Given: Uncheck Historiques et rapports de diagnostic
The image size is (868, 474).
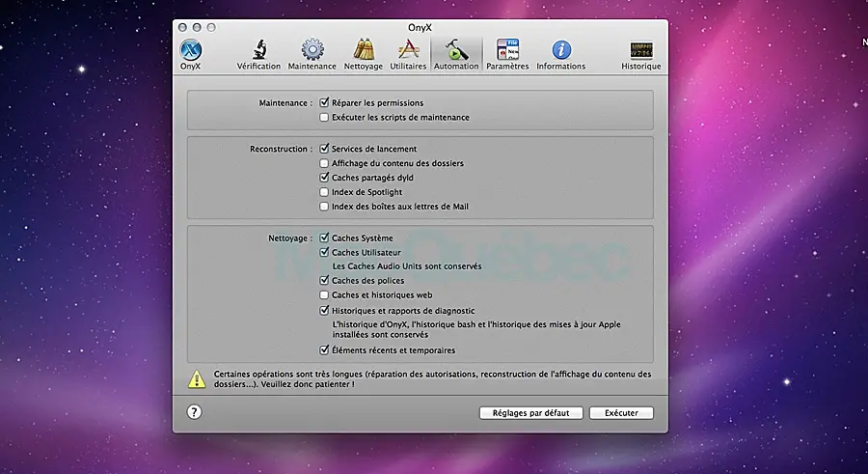Looking at the screenshot, I should point(324,311).
